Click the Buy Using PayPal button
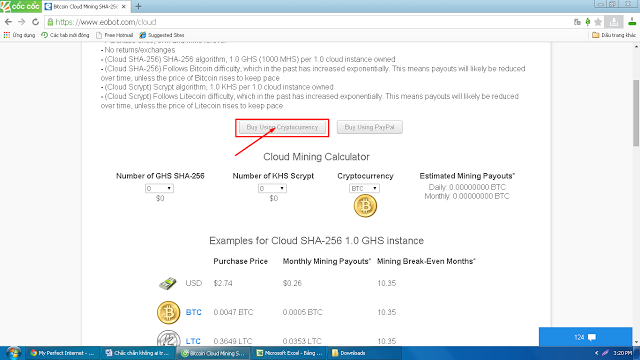Screen dimensions: 640x360 (x=369, y=127)
